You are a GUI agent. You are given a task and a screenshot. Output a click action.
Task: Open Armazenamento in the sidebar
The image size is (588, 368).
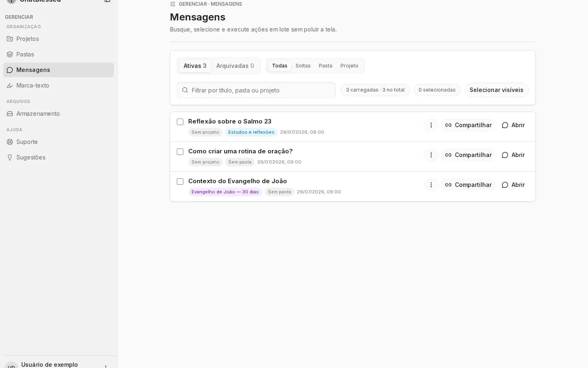58,114
